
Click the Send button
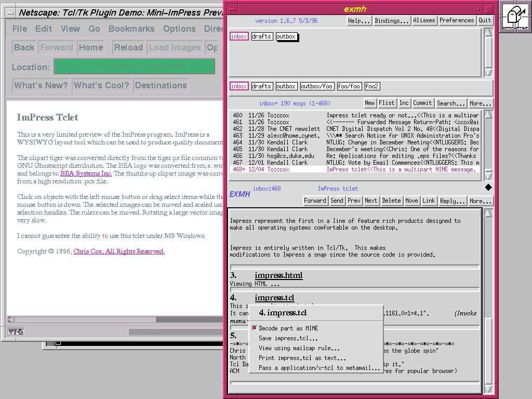point(337,201)
